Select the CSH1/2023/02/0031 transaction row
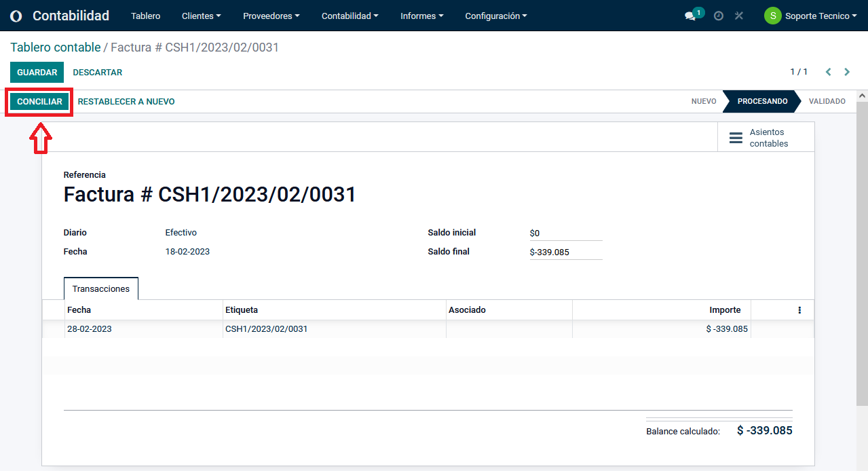Image resolution: width=868 pixels, height=471 pixels. [266, 329]
